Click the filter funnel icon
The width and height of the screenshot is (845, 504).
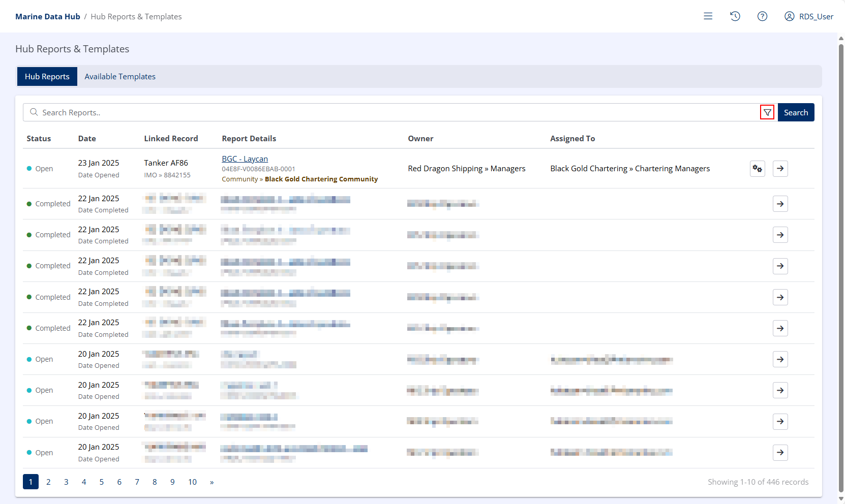click(x=767, y=112)
